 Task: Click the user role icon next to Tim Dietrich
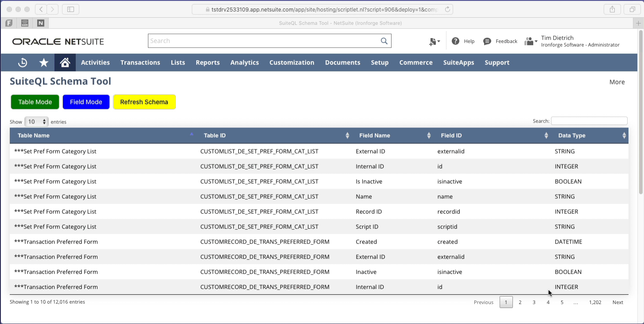pos(529,41)
